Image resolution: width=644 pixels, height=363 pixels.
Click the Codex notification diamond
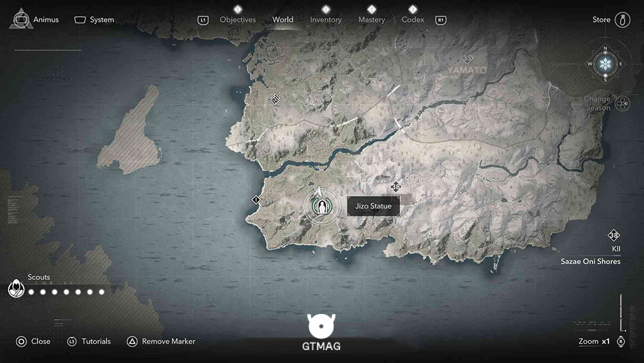(x=413, y=9)
